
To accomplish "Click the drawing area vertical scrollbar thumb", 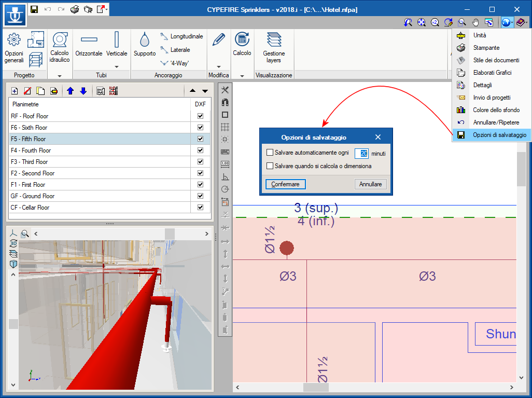I will pyautogui.click(x=521, y=169).
